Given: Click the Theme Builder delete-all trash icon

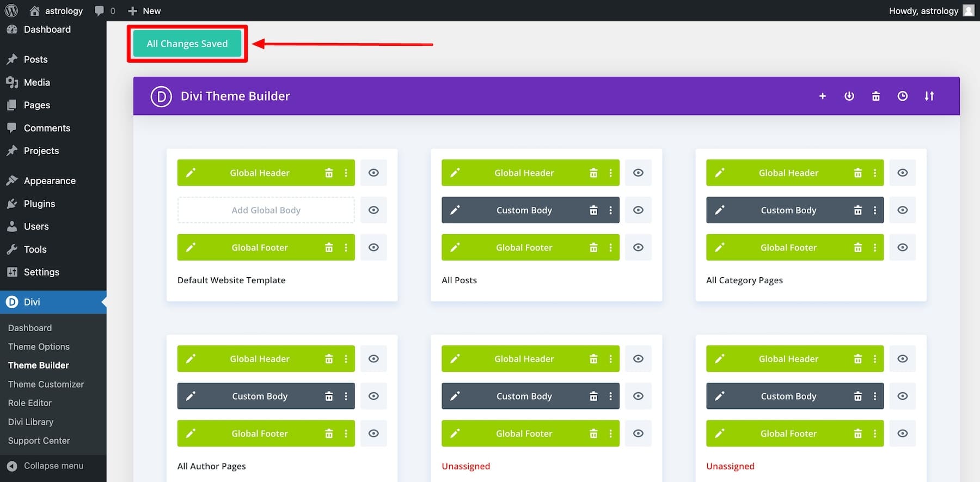Looking at the screenshot, I should [875, 96].
